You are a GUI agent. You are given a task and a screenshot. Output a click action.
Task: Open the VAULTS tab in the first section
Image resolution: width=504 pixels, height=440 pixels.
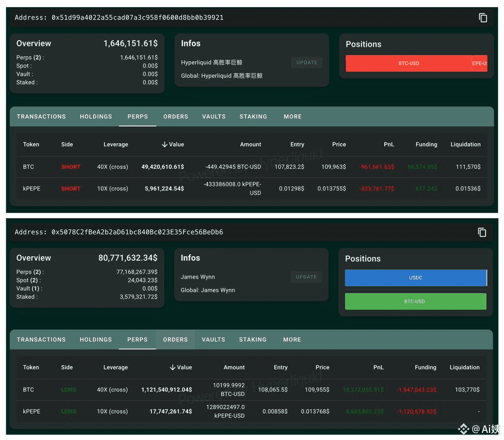[214, 116]
